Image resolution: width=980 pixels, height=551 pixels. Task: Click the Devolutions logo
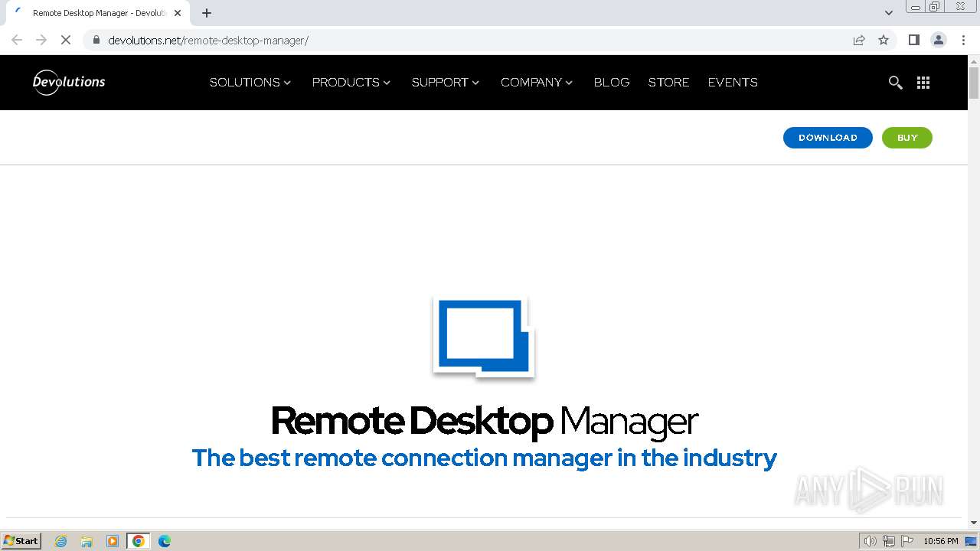(x=69, y=82)
